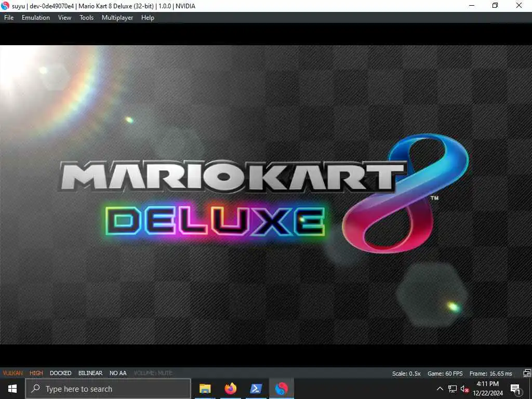Close the suyu window
Screen dimensions: 532x399
[519, 6]
